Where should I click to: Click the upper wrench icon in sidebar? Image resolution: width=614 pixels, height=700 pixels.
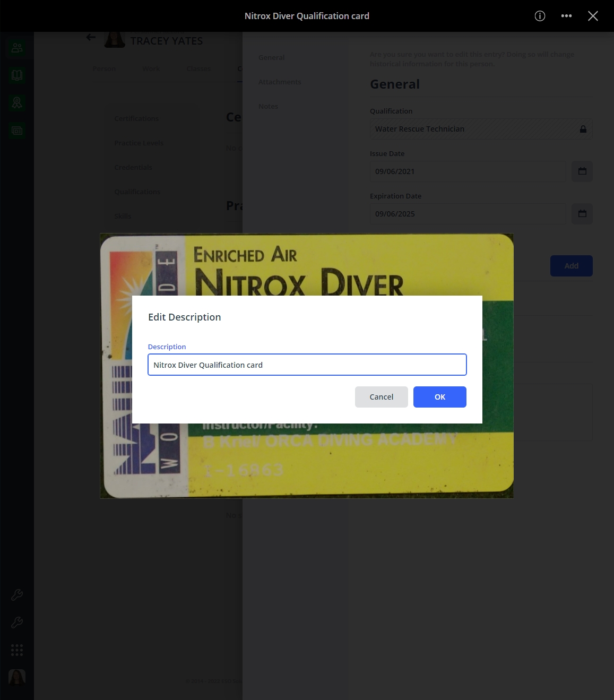[17, 595]
